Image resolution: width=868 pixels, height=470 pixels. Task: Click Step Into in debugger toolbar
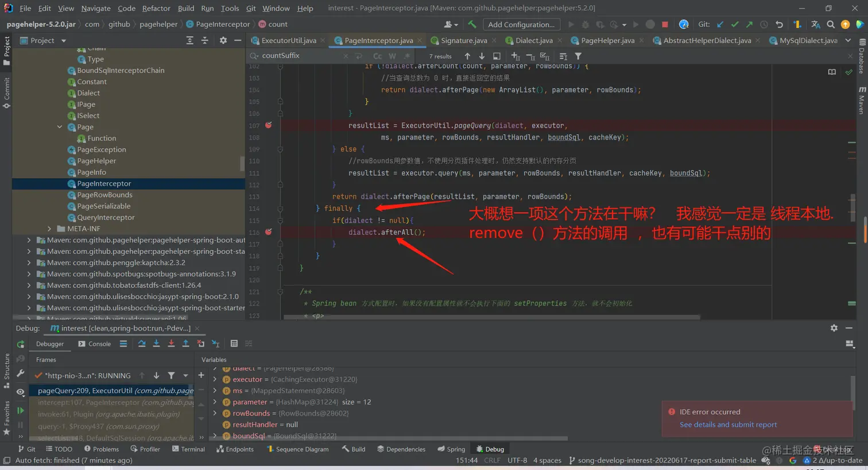[156, 344]
